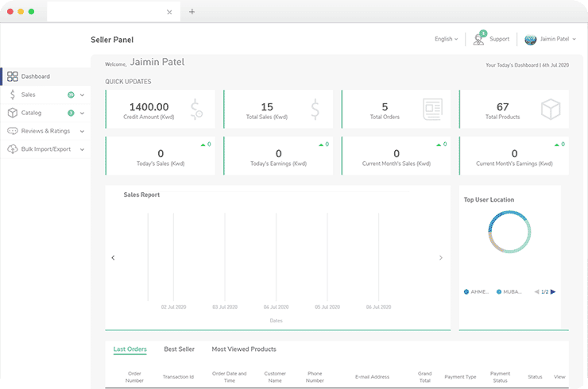Click Jaimin Patel profile avatar

[530, 40]
